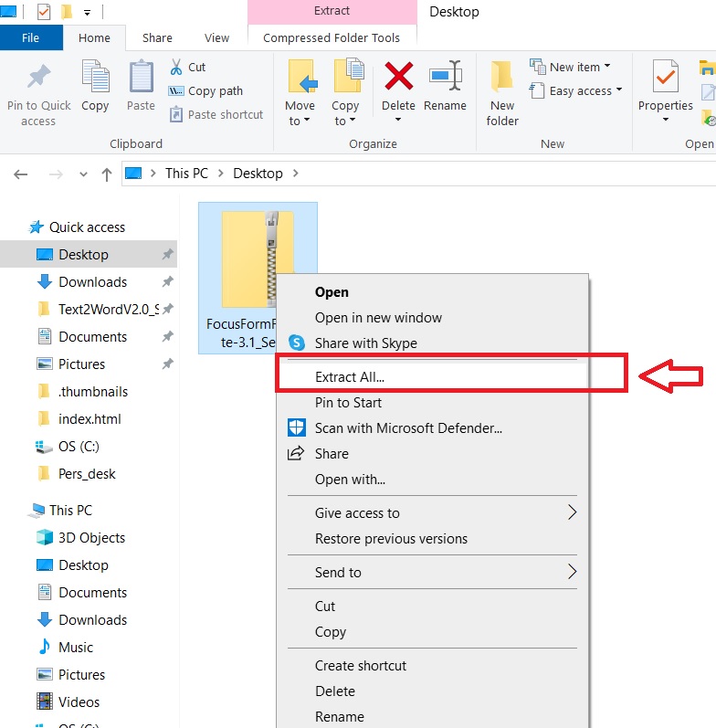Click Desktop in the address bar breadcrumb
This screenshot has height=728, width=716.
258,174
